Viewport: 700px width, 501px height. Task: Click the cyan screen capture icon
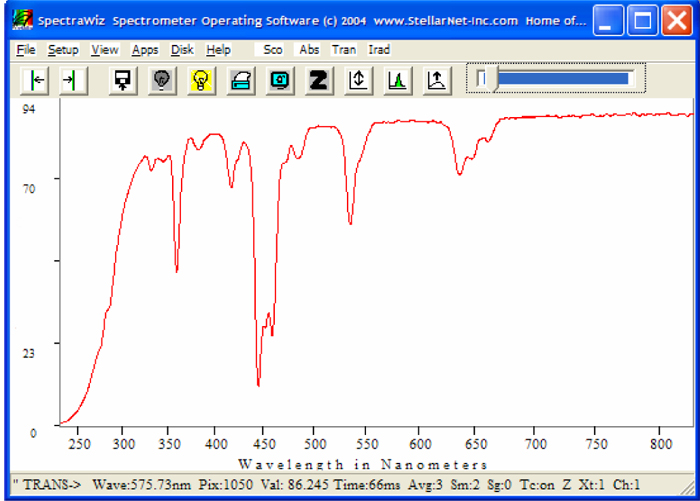coord(280,81)
